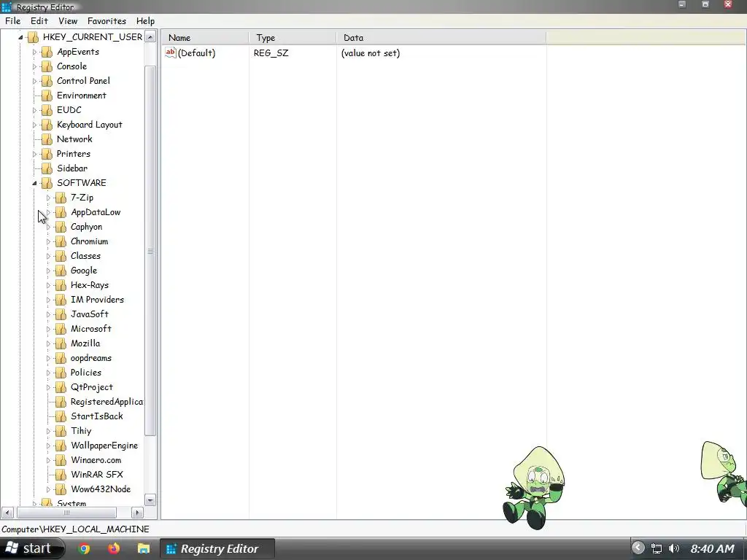The height and width of the screenshot is (560, 747).
Task: Click the 8:40 AM taskbar clock
Action: point(712,549)
